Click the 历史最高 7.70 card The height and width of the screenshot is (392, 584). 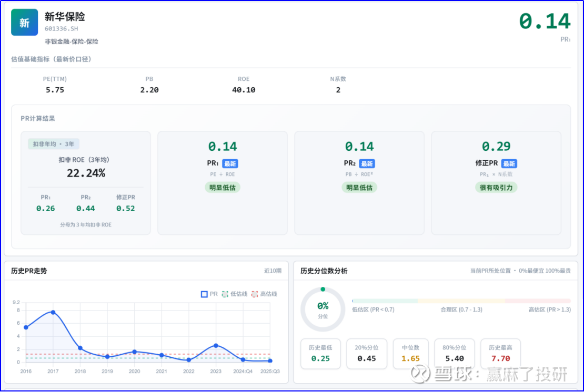click(500, 353)
